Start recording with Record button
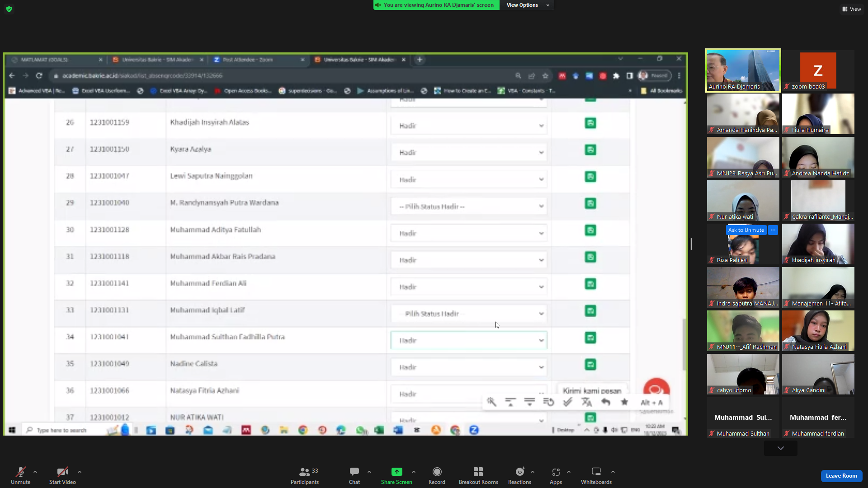 pyautogui.click(x=437, y=475)
